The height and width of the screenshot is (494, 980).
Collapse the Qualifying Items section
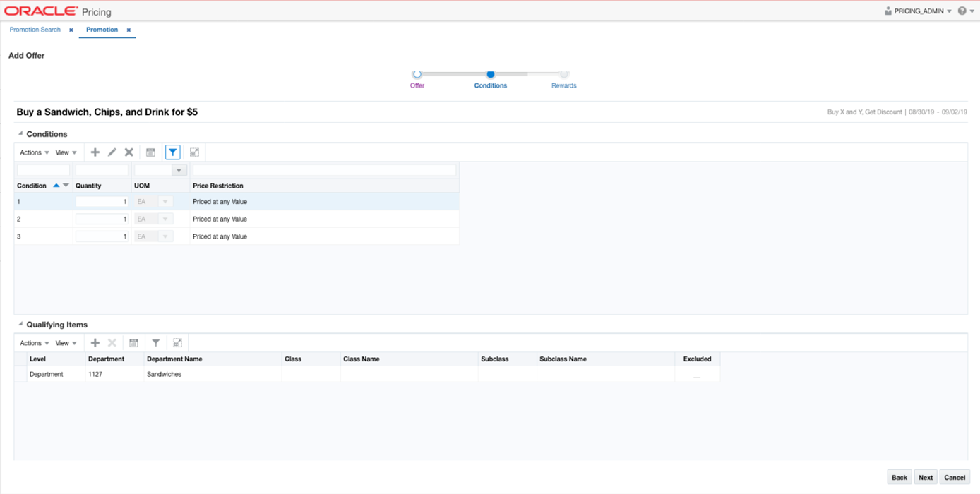pyautogui.click(x=20, y=324)
